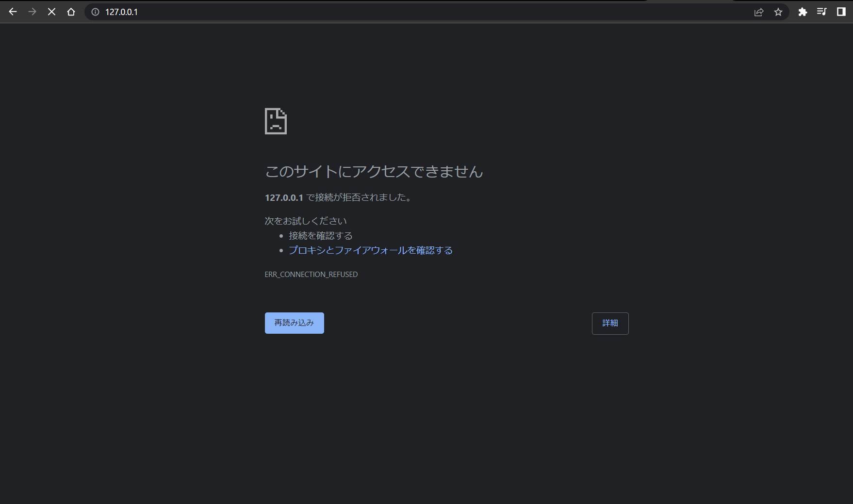Click the error heading このサイトにアクセスできません
This screenshot has width=853, height=504.
[x=374, y=172]
